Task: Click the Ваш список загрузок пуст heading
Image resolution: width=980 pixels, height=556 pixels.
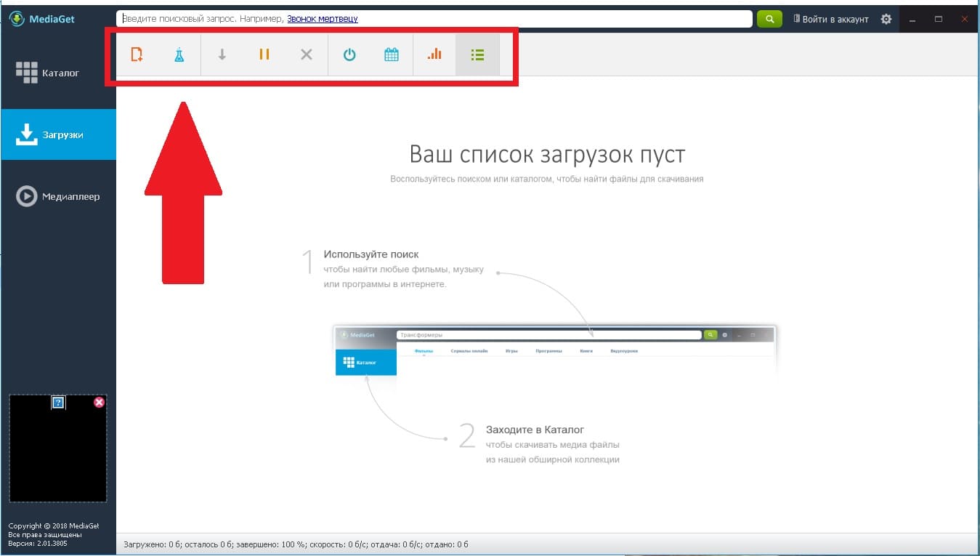Action: [547, 154]
